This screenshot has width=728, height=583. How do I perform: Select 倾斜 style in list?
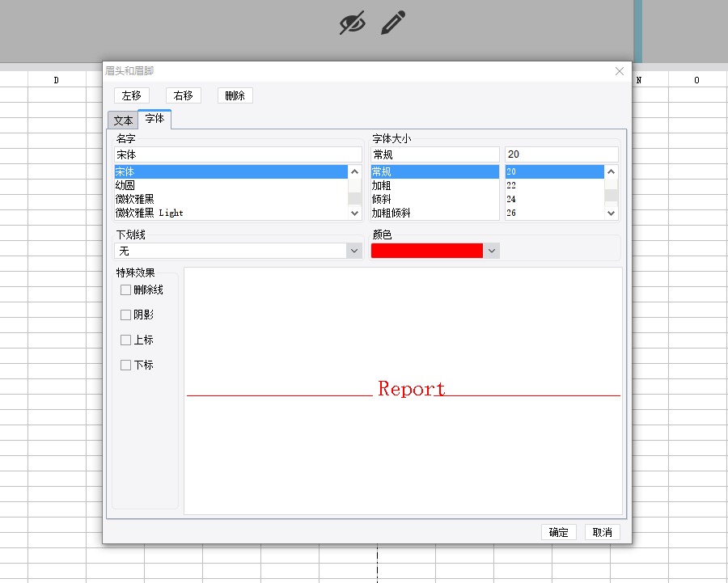pyautogui.click(x=435, y=199)
